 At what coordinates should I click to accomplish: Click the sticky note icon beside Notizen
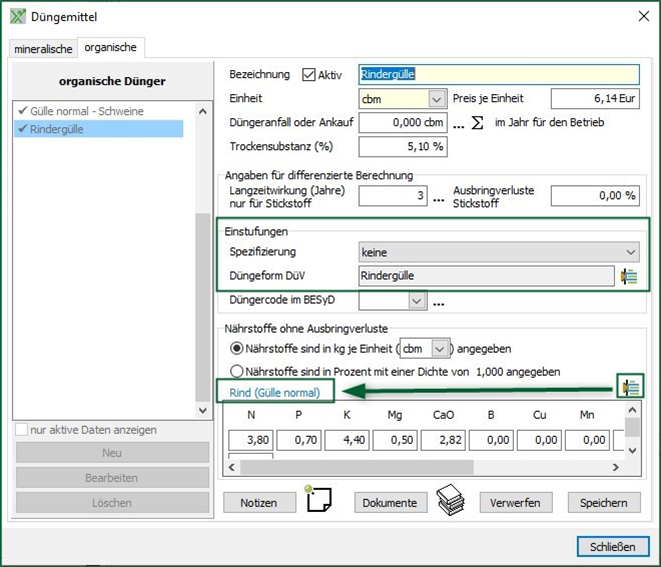point(317,500)
